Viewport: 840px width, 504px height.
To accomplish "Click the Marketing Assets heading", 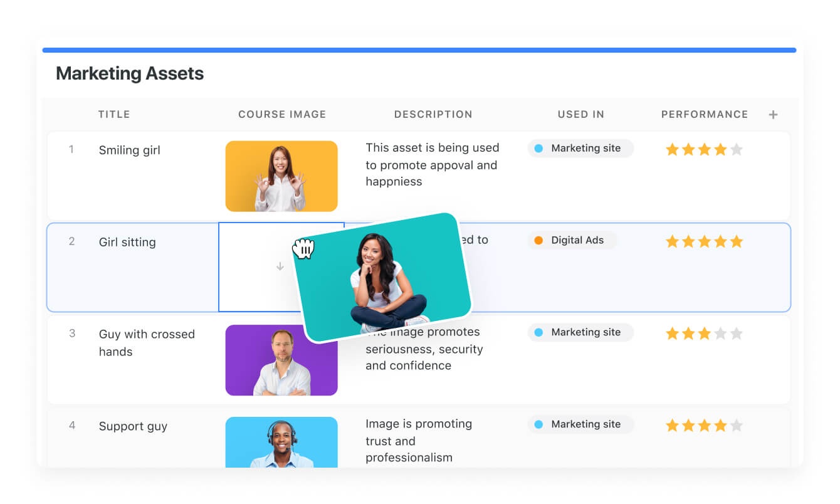I will click(130, 73).
